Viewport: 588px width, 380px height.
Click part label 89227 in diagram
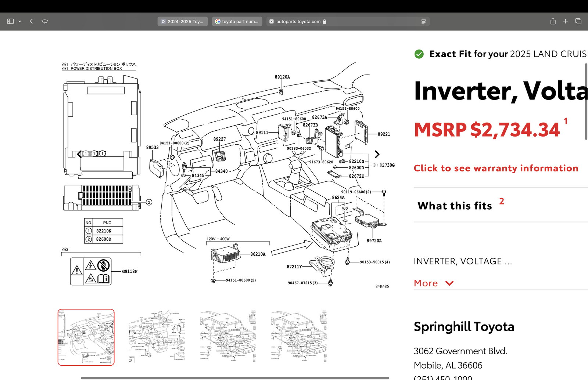coord(220,139)
